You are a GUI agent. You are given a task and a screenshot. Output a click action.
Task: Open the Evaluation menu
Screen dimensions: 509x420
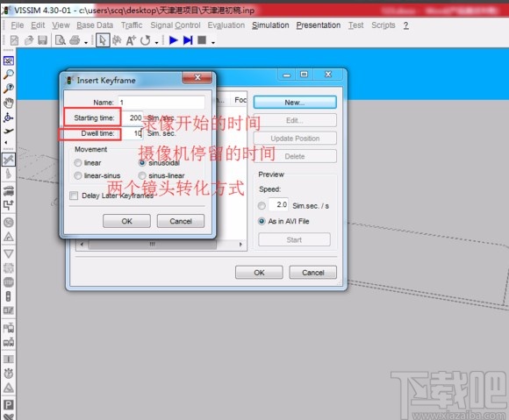pyautogui.click(x=226, y=25)
